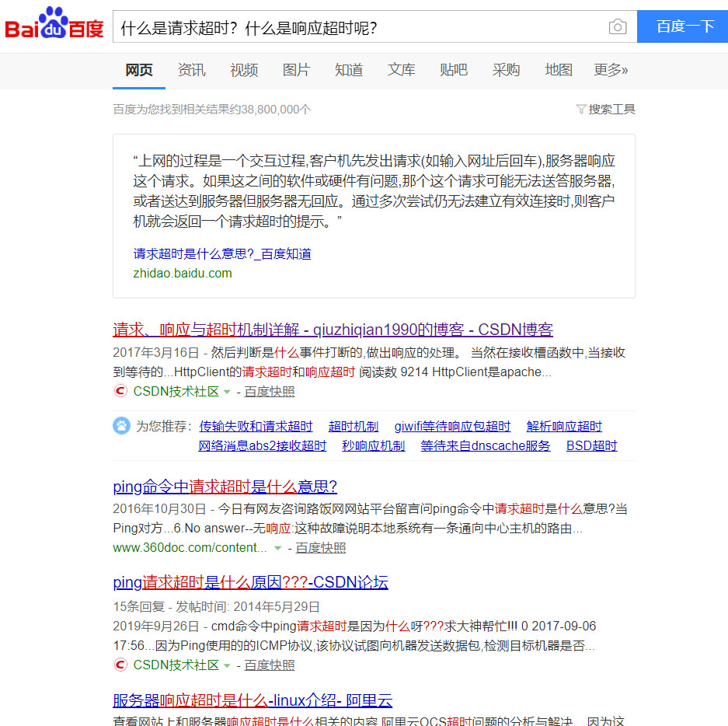Open 百度快照 for first CSDN result
Viewport: 728px width, 726px height.
click(x=270, y=392)
